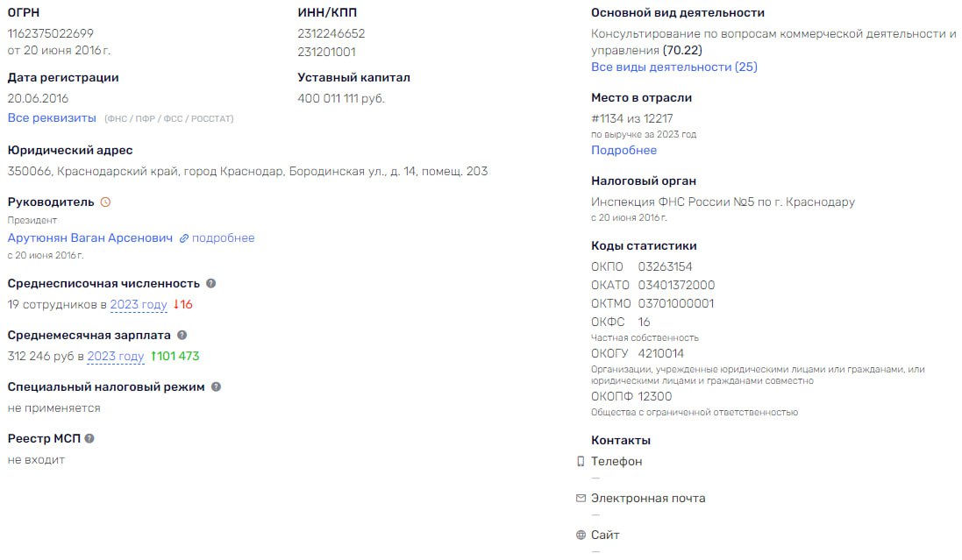Open Все виды деятельности (25) link
This screenshot has width=962, height=560.
click(674, 67)
